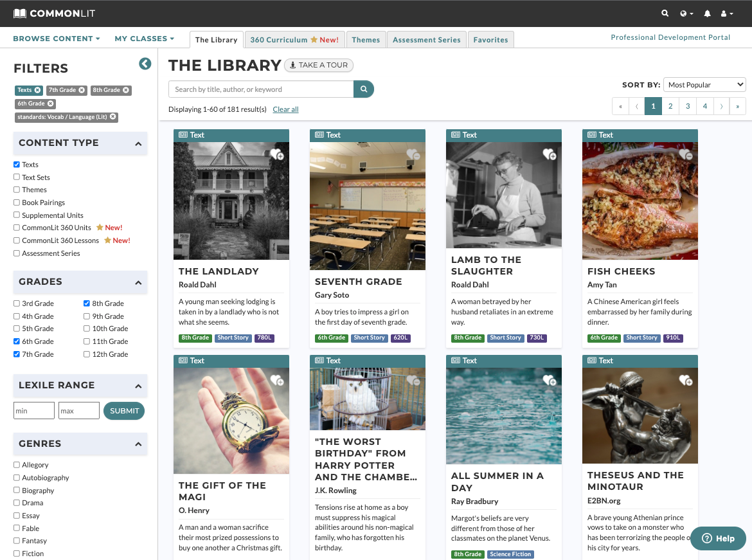Open the notifications bell

pos(707,14)
